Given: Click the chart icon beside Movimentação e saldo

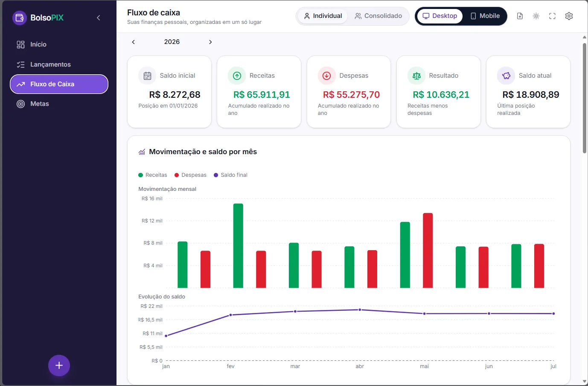Looking at the screenshot, I should pyautogui.click(x=142, y=152).
